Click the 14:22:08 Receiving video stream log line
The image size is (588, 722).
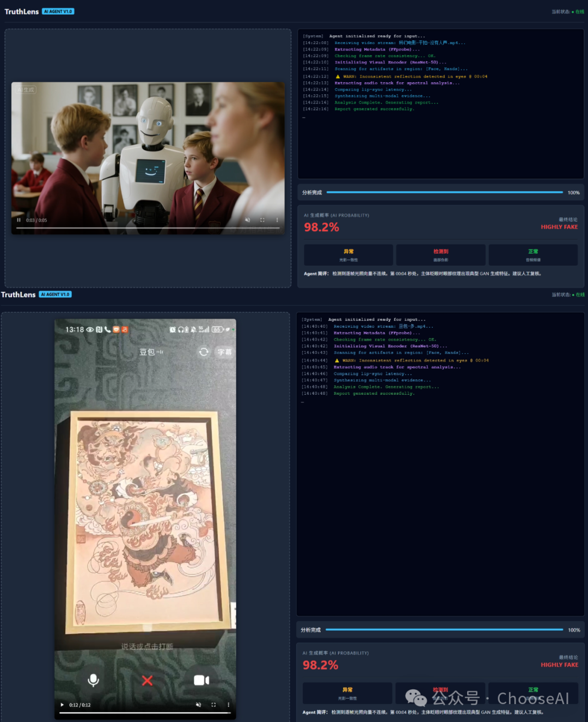pyautogui.click(x=384, y=42)
